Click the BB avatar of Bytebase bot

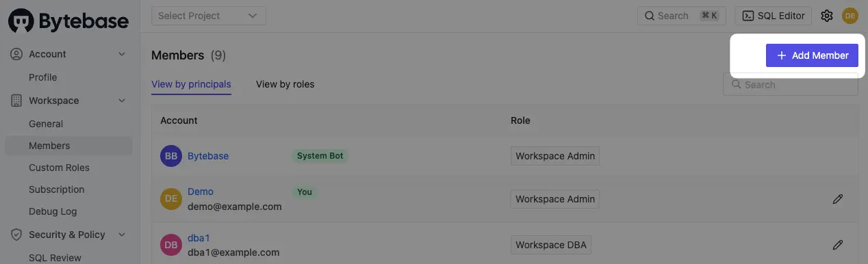[x=171, y=156]
